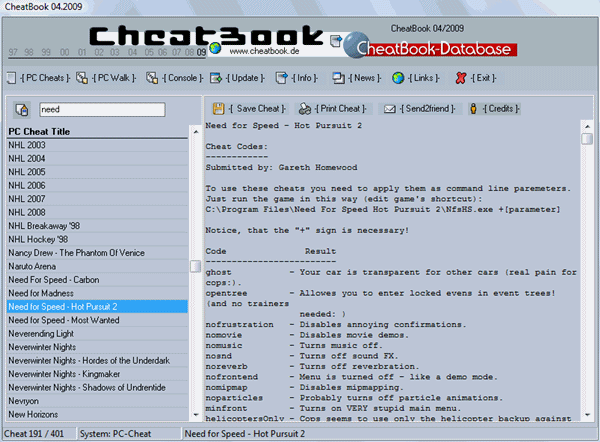Click the Save Cheat floppy icon
The width and height of the screenshot is (600, 442).
pyautogui.click(x=218, y=109)
